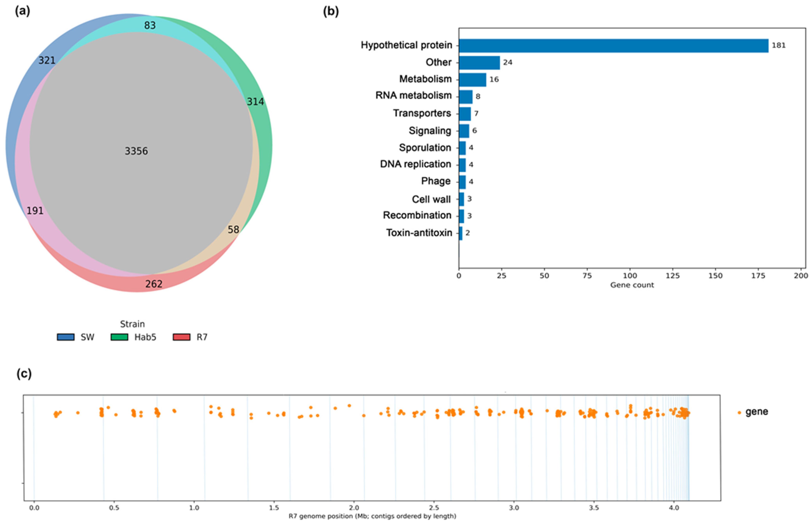Click the 314 Hab5-unique label

point(256,102)
